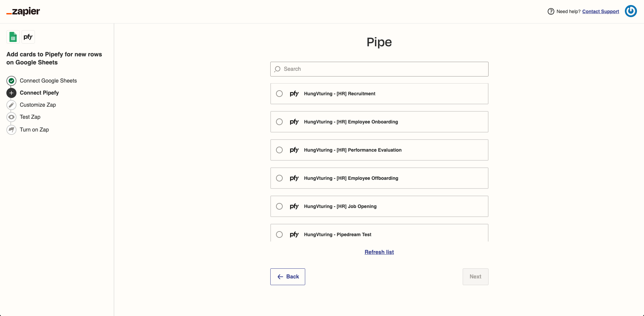Click the plus icon beside Connect Pipefy step
Viewport: 644px width, 316px height.
(x=11, y=93)
